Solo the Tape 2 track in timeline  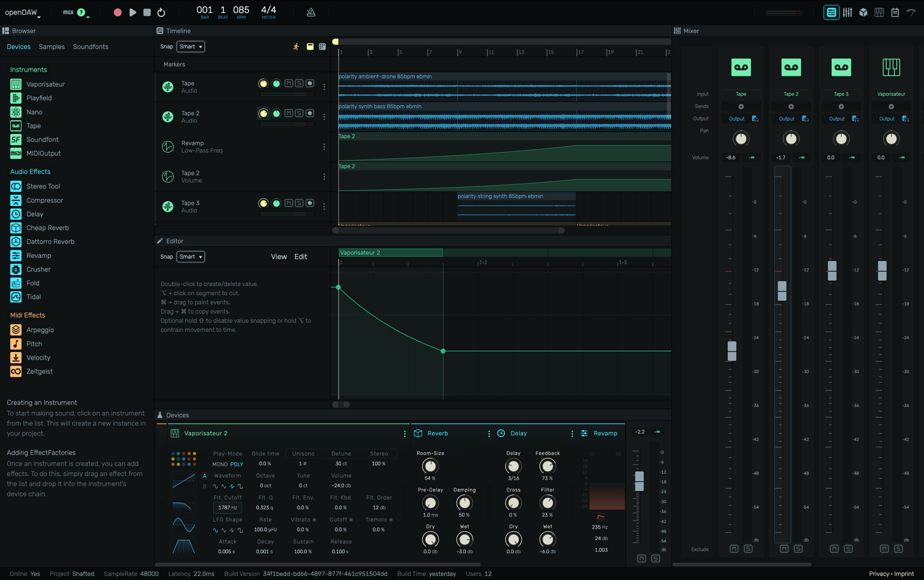(299, 113)
